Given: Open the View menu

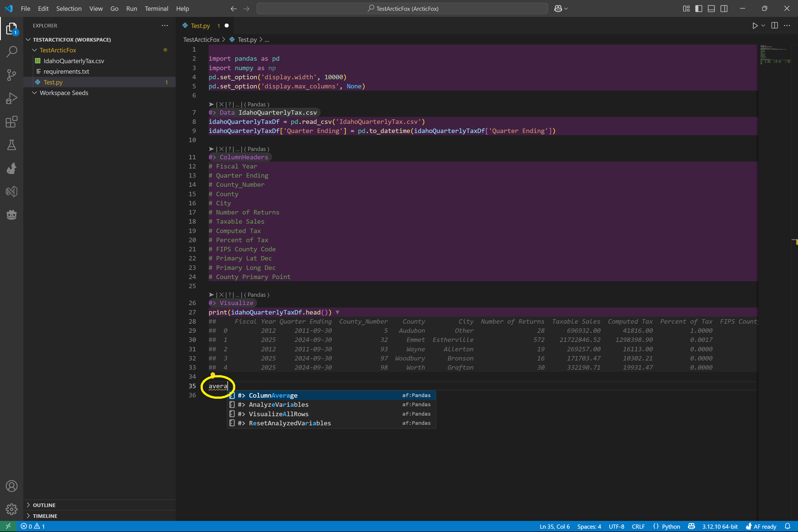Looking at the screenshot, I should (96, 9).
